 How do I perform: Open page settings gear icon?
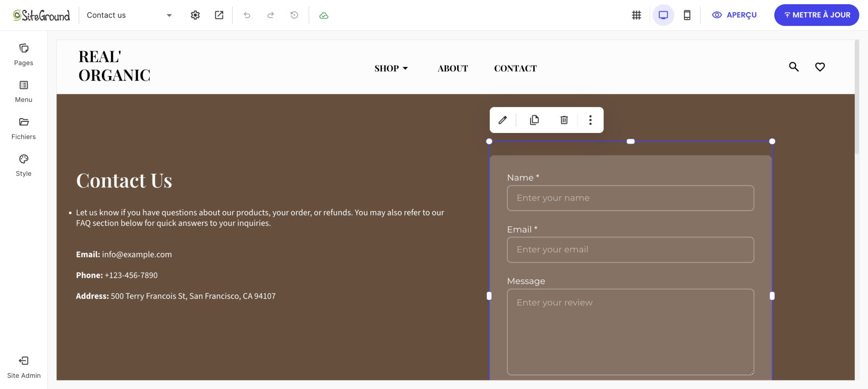click(195, 15)
